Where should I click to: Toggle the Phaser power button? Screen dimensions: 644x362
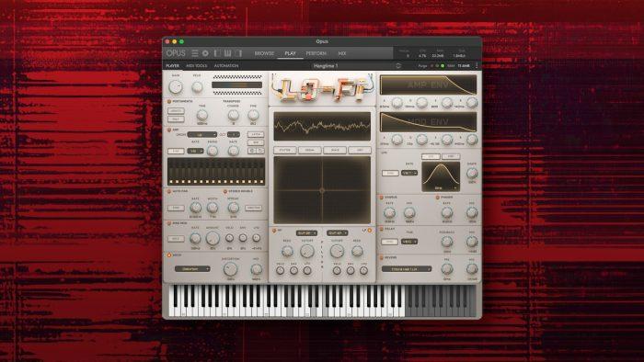tap(437, 198)
